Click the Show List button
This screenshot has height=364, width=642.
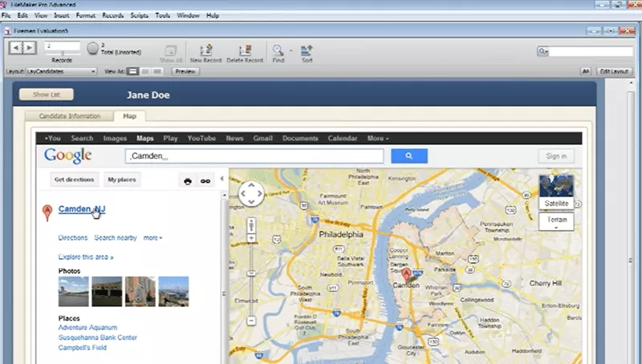click(47, 95)
